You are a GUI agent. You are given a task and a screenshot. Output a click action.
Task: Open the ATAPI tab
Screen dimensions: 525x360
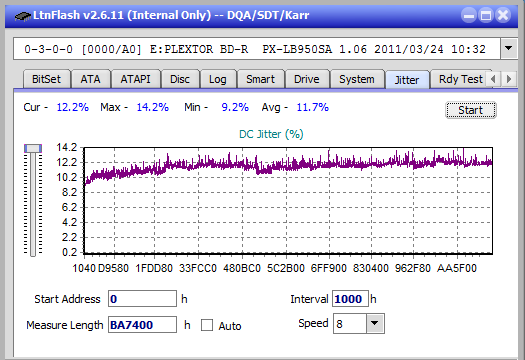[x=135, y=79]
